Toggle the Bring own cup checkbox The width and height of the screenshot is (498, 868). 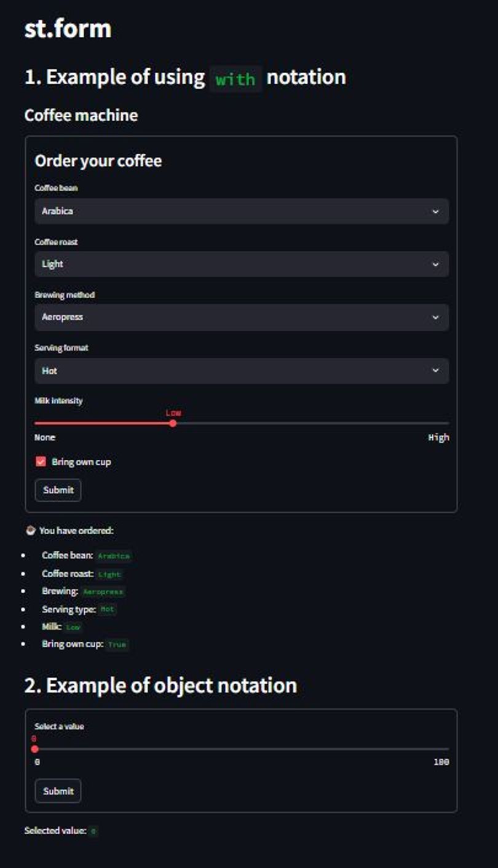click(x=41, y=462)
